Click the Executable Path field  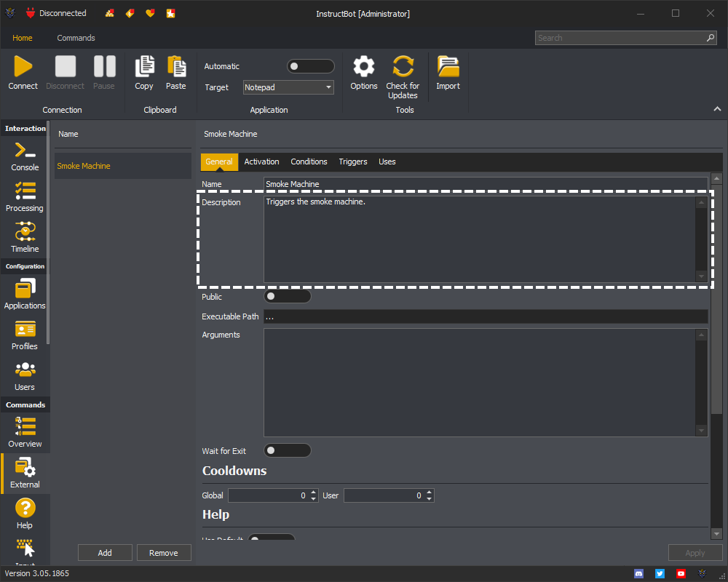coord(486,316)
